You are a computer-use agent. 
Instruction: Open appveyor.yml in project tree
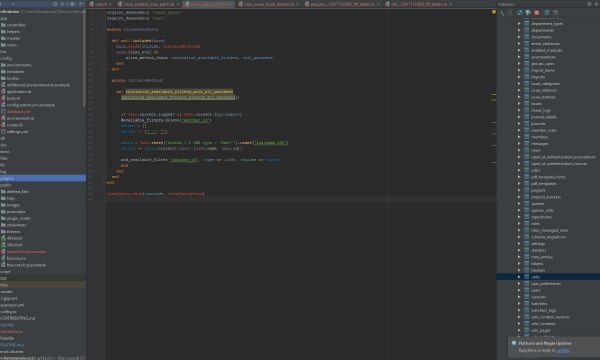[x=12, y=305]
